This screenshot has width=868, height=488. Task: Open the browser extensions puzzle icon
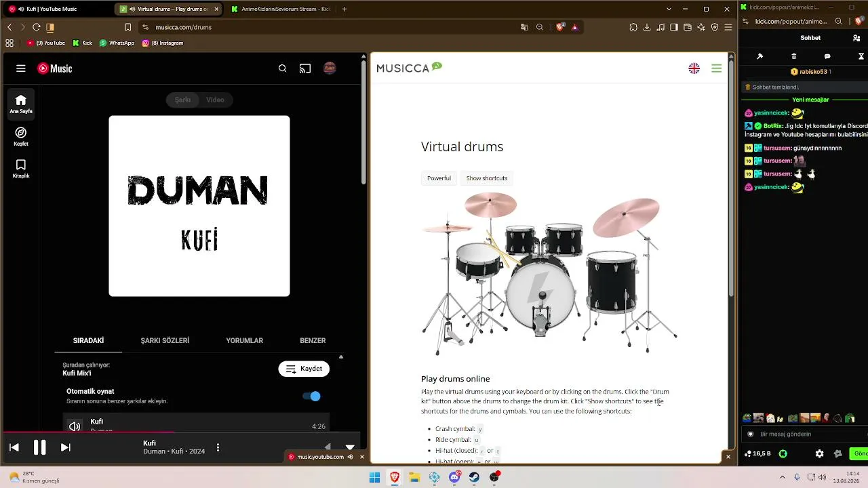point(633,27)
